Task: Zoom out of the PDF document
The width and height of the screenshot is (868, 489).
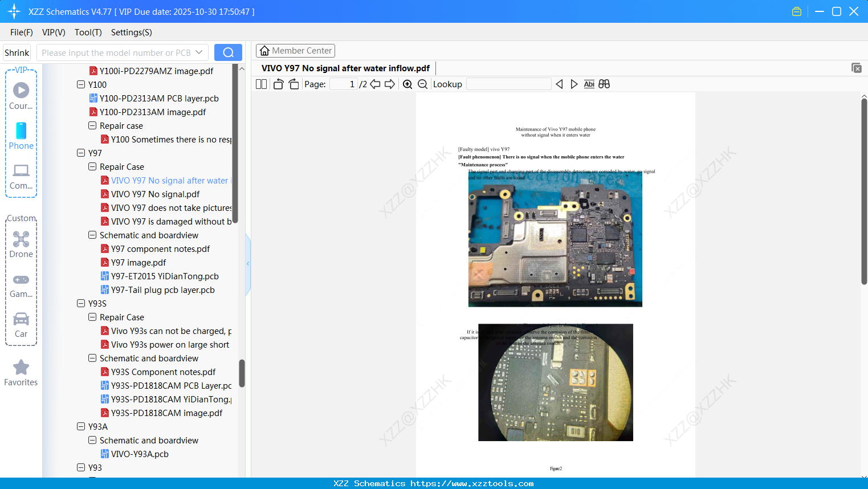Action: [422, 84]
